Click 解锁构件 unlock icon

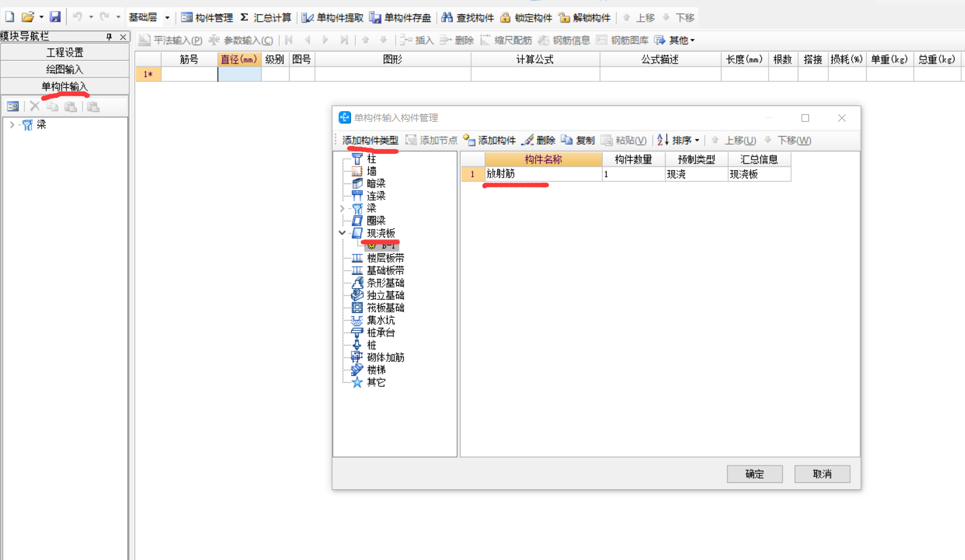(584, 17)
